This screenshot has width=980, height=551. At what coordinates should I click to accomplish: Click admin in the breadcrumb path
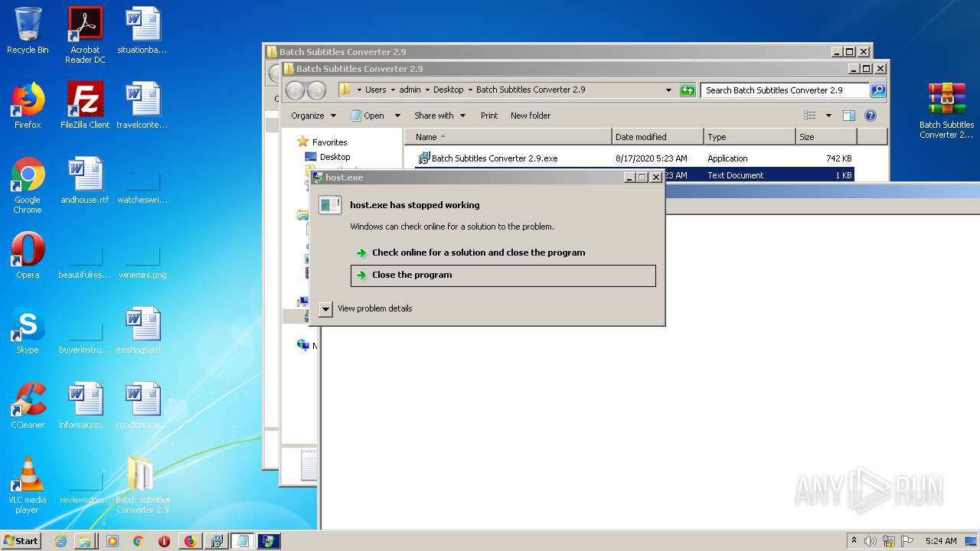point(410,90)
